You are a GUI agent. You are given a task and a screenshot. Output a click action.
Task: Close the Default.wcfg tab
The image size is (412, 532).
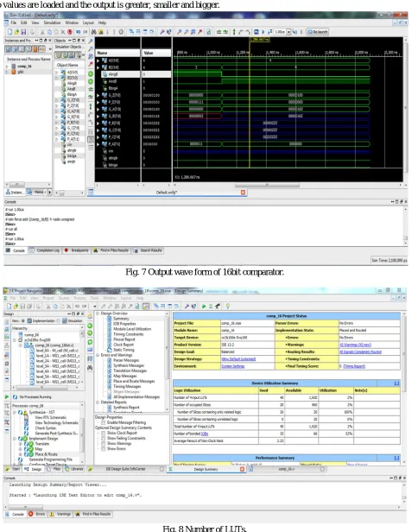[x=243, y=193]
